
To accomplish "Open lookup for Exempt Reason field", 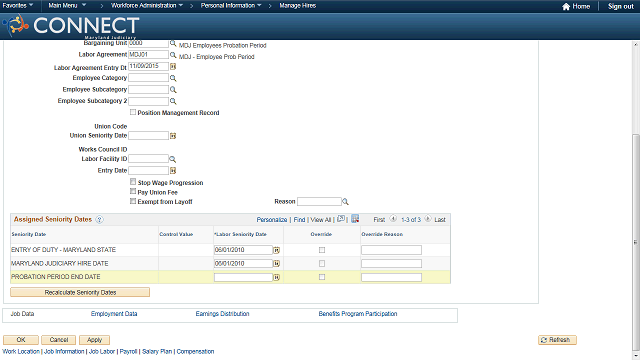I will pyautogui.click(x=345, y=202).
